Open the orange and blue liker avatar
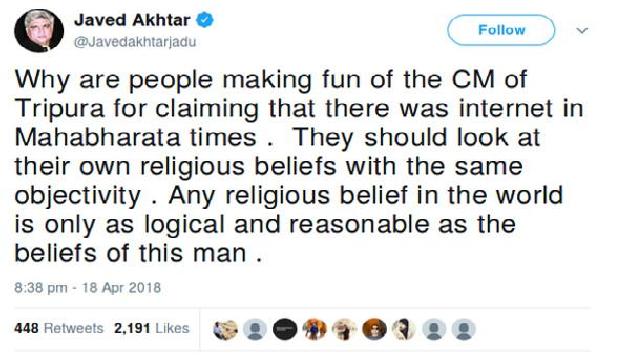Image resolution: width=630 pixels, height=362 pixels. coord(315,329)
